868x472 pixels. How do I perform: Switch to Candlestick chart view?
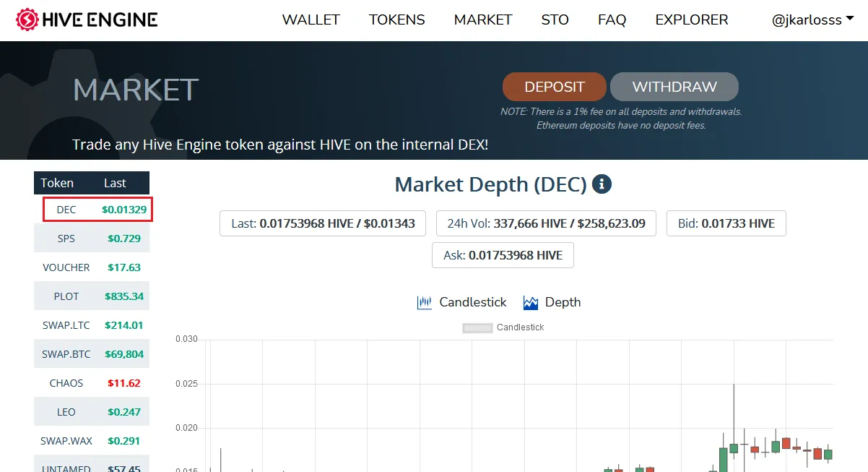click(462, 302)
